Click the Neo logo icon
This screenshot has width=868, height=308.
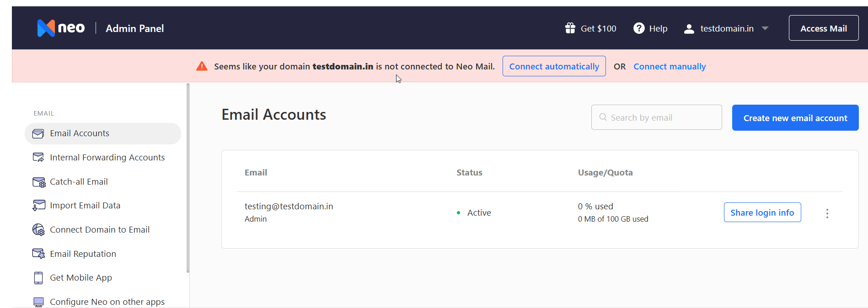coord(46,28)
